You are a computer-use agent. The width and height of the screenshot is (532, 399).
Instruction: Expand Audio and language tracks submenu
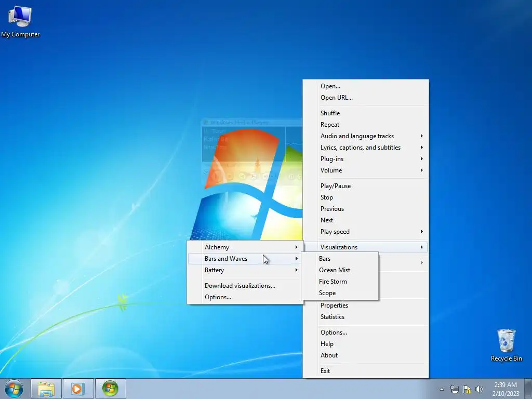(366, 136)
